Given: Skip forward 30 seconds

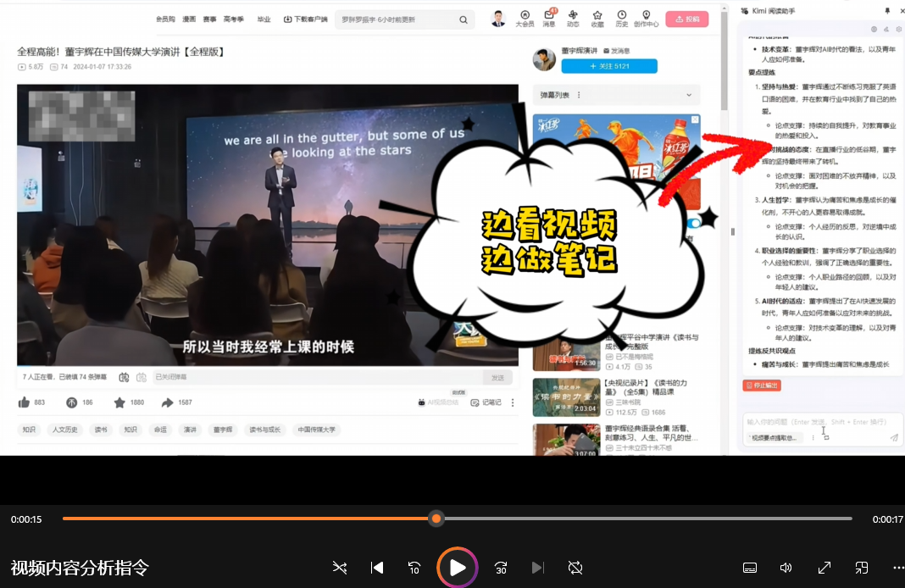Looking at the screenshot, I should point(501,568).
